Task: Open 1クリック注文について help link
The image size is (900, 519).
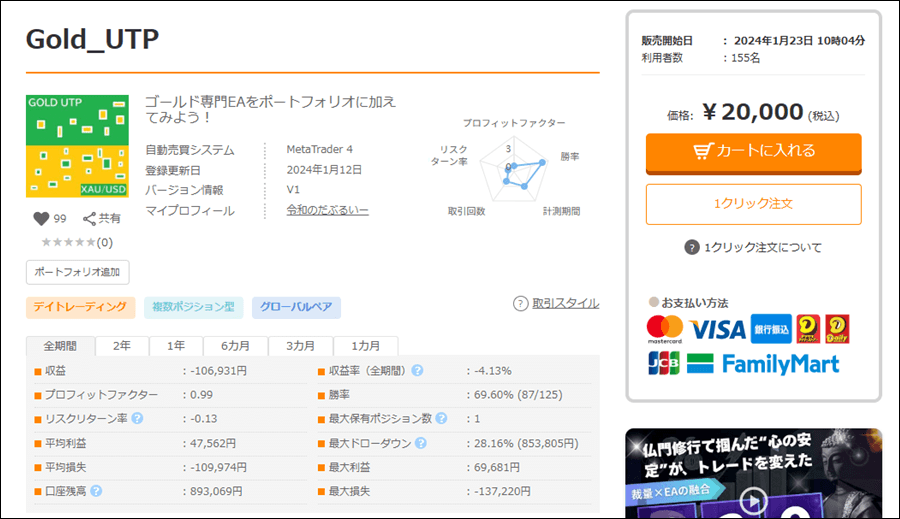Action: click(x=753, y=248)
